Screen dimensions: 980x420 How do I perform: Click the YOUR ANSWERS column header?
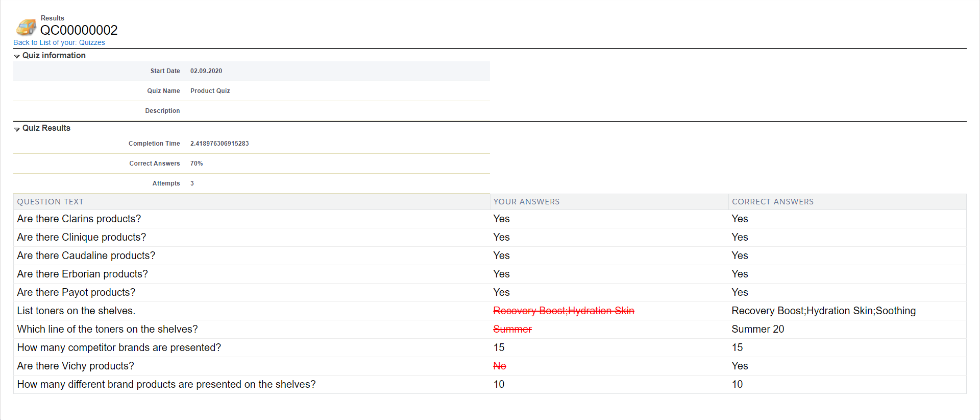pyautogui.click(x=526, y=202)
